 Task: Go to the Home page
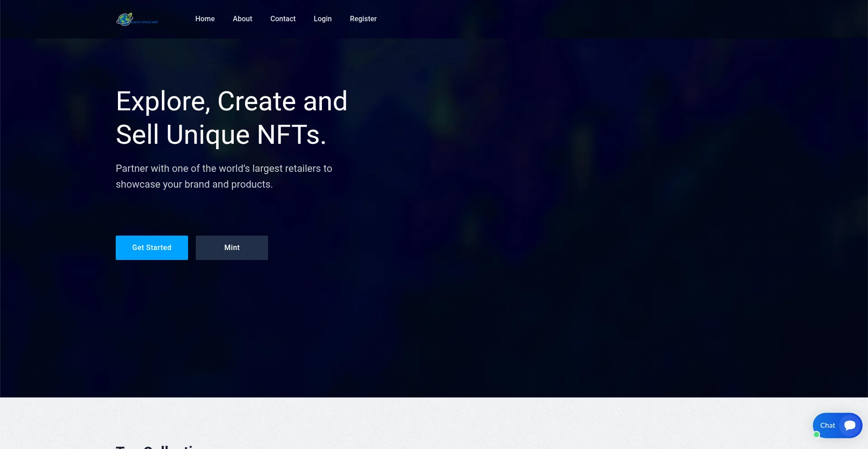pos(205,19)
